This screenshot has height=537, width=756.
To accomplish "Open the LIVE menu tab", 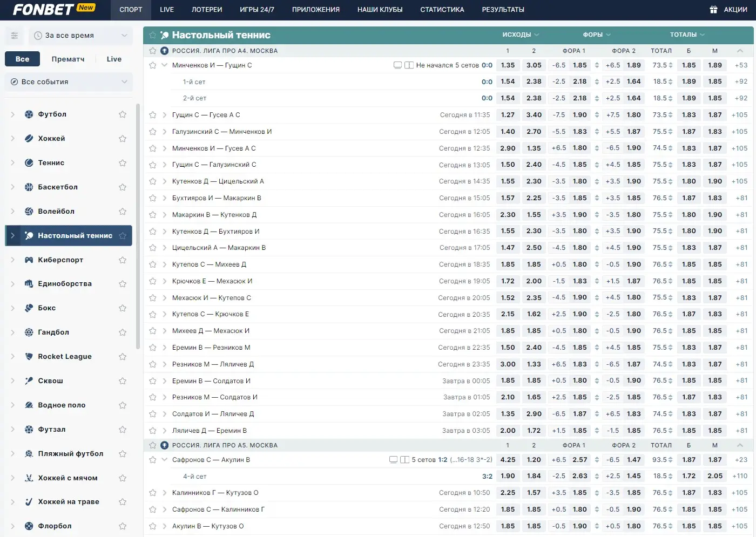I will 167,10.
